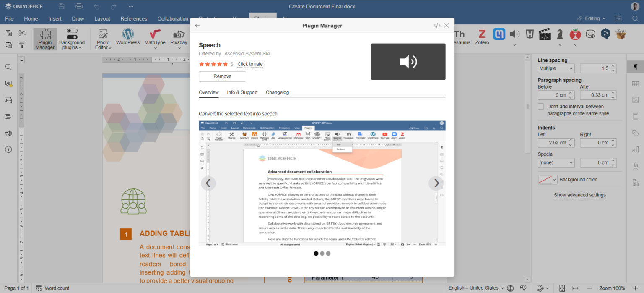
Task: Open Word count in status bar
Action: point(53,288)
